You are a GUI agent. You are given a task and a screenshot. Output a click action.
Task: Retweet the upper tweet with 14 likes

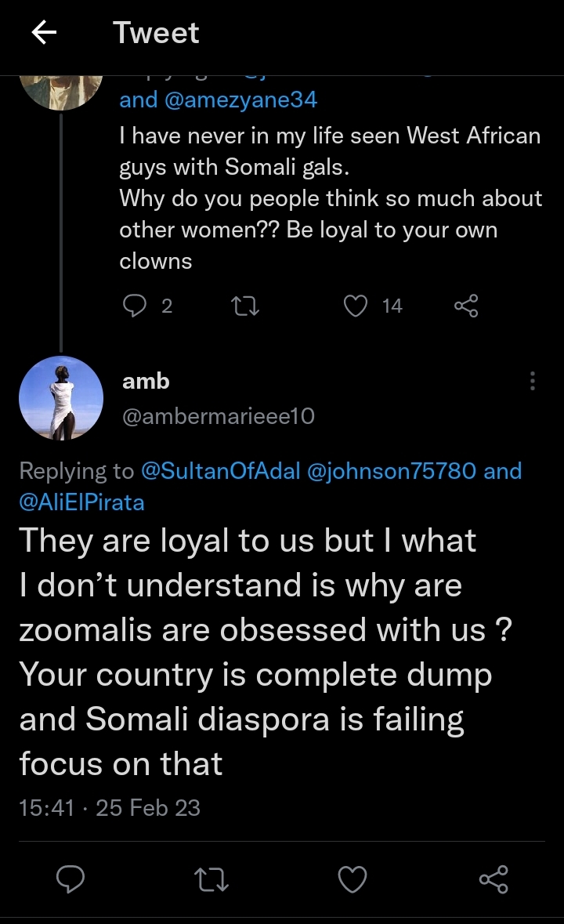click(x=247, y=306)
